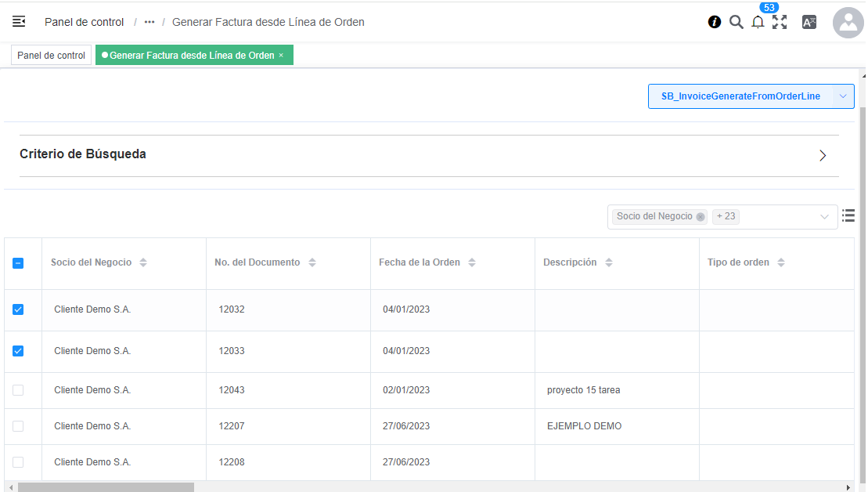
Task: Open the notifications bell icon
Action: (758, 22)
